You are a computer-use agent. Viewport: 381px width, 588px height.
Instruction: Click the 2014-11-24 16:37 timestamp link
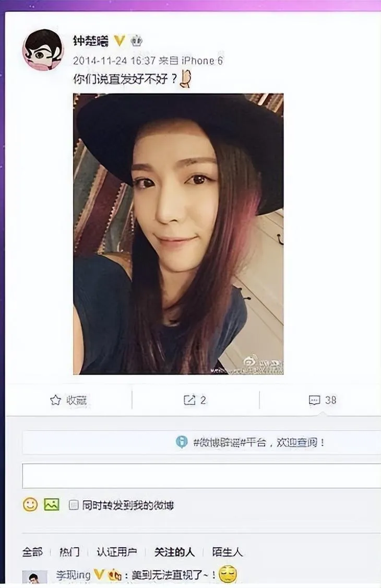(x=114, y=61)
